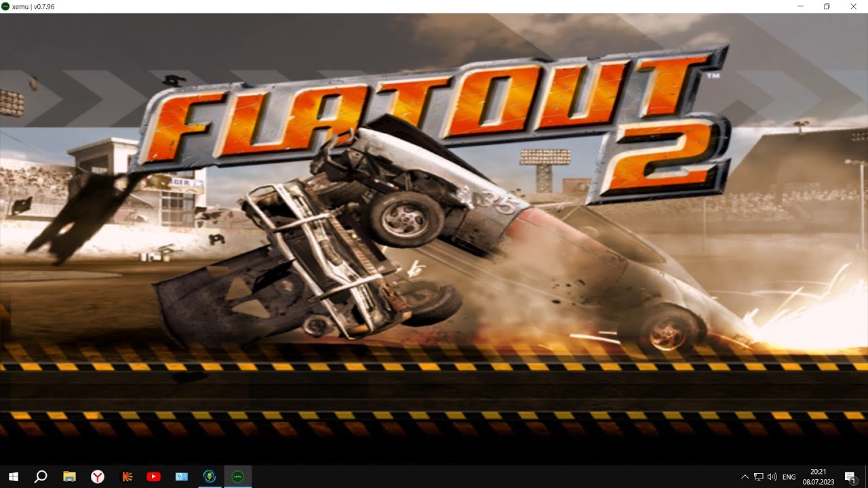Open the volume control tray icon
Viewport: 868px width, 488px height.
772,477
